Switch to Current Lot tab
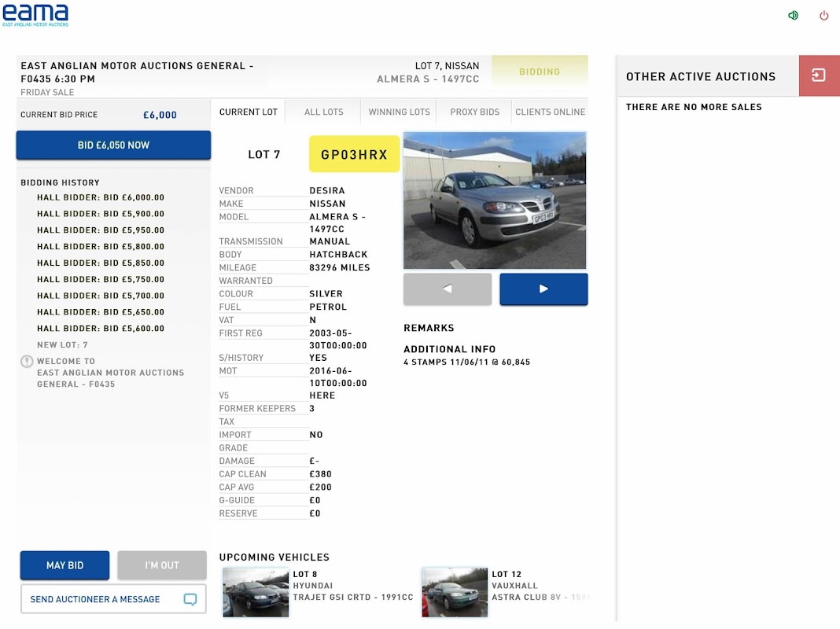Viewport: 840px width, 629px height. click(x=248, y=112)
